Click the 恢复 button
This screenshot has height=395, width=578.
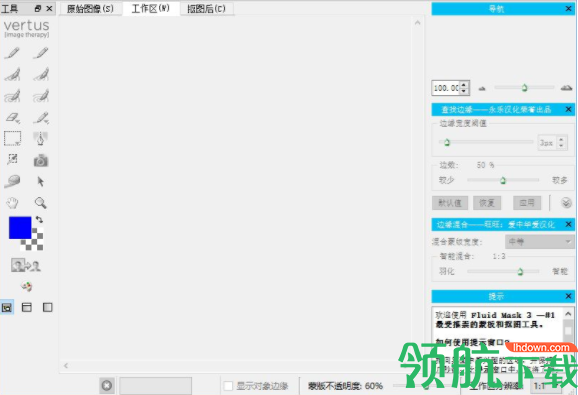(487, 203)
